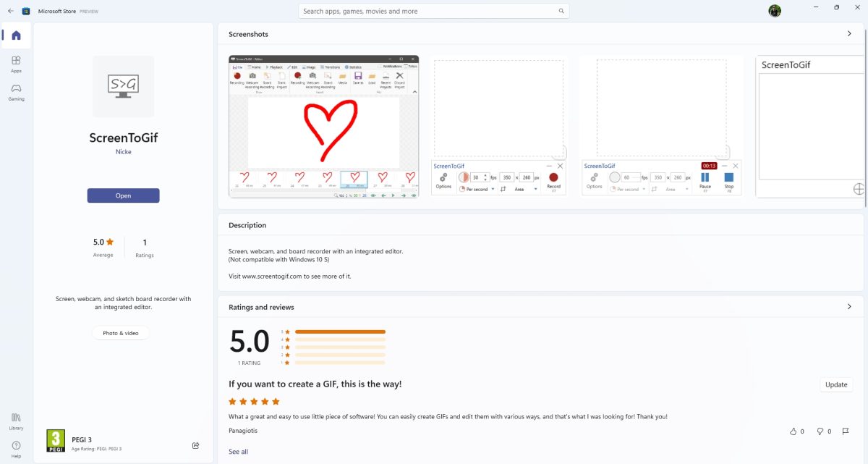Click the search magnifier icon

[x=561, y=11]
